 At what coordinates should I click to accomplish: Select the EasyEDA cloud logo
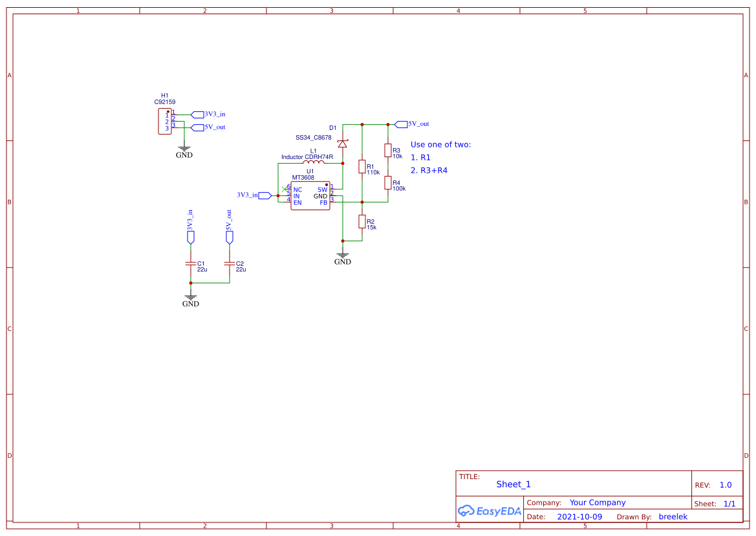[x=466, y=511]
